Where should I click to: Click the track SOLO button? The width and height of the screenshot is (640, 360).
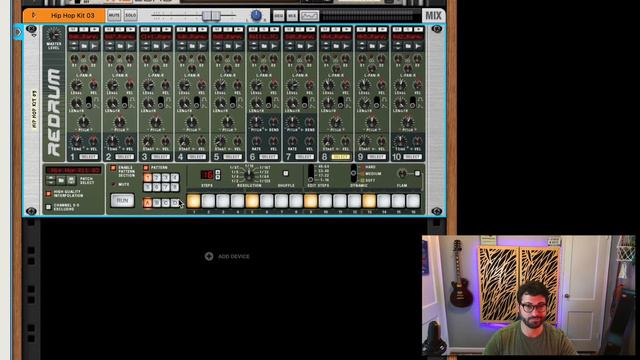(131, 16)
